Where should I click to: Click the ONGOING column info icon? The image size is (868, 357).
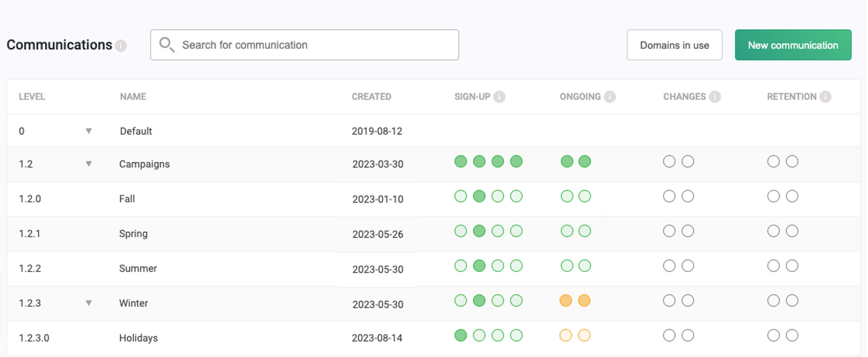[609, 97]
